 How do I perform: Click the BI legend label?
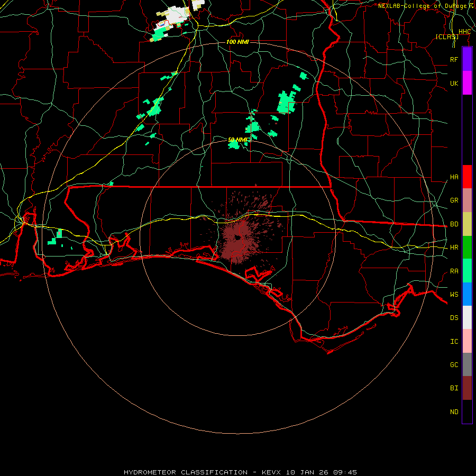(x=454, y=388)
